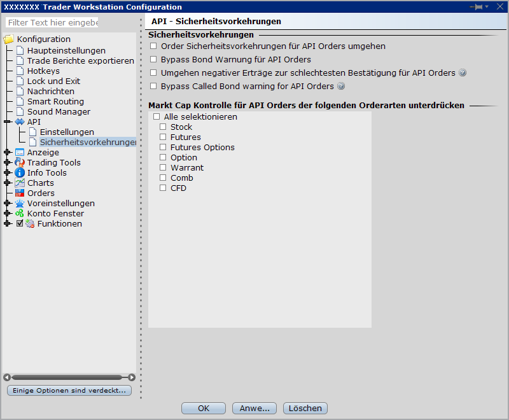The width and height of the screenshot is (509, 420).
Task: Click 'Einige Optionen sind verdeckt...' button
Action: 69,391
